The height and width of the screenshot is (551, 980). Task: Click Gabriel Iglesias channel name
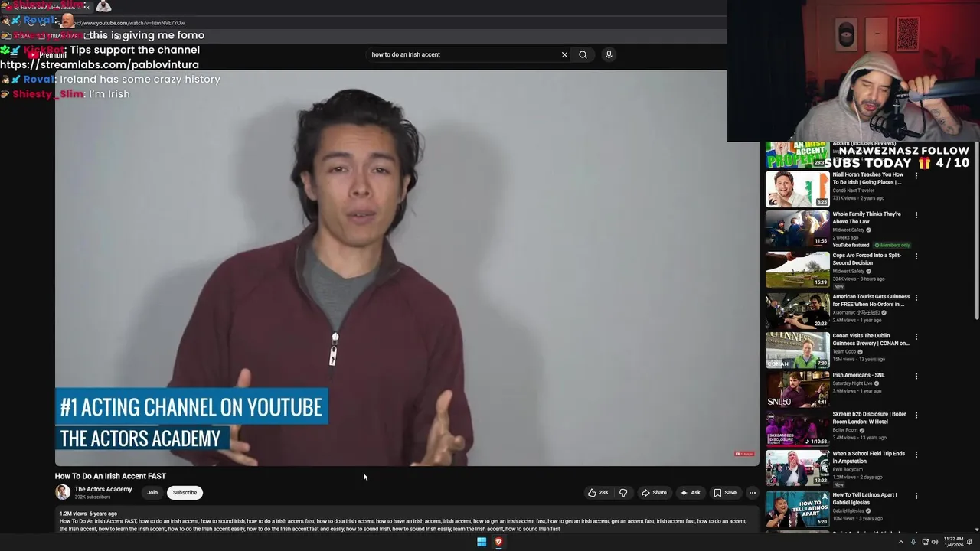848,510
